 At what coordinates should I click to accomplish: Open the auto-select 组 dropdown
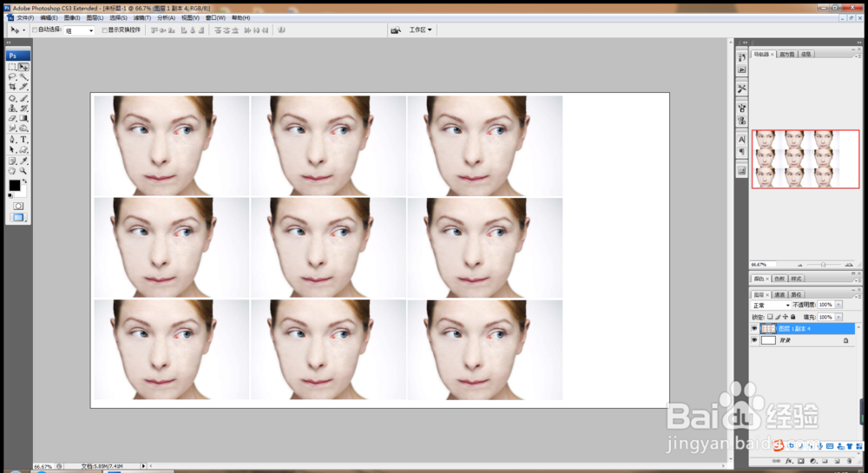[x=80, y=30]
